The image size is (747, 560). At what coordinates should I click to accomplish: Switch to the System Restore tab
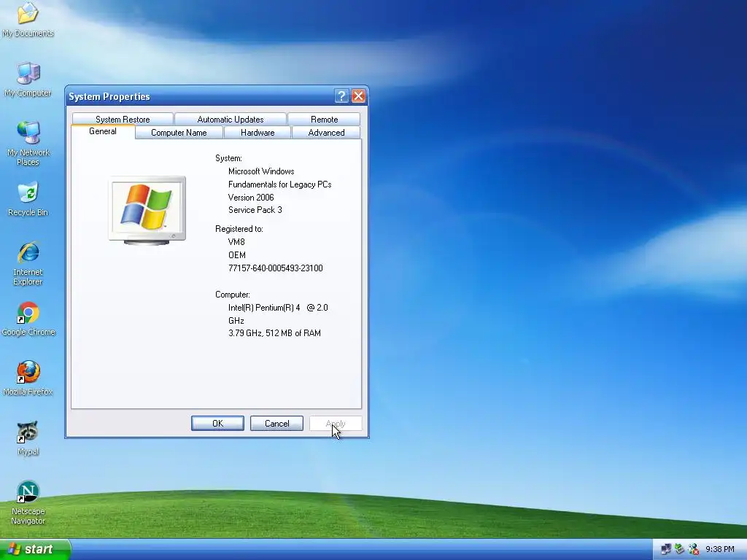[123, 119]
